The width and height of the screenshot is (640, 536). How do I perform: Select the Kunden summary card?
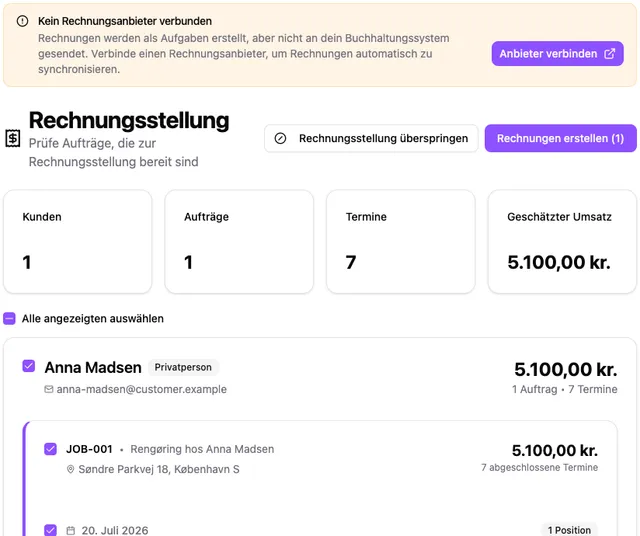point(78,242)
